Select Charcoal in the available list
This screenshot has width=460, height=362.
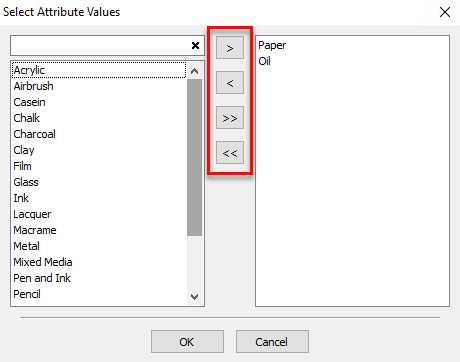[x=99, y=134]
